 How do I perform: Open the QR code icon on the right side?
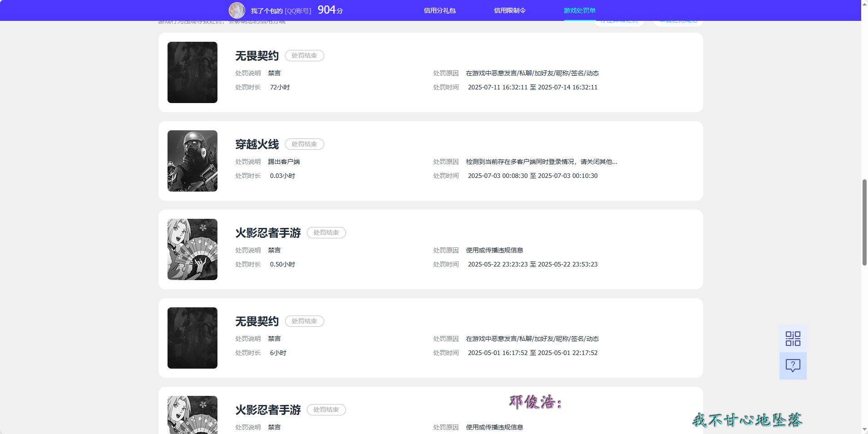click(792, 338)
